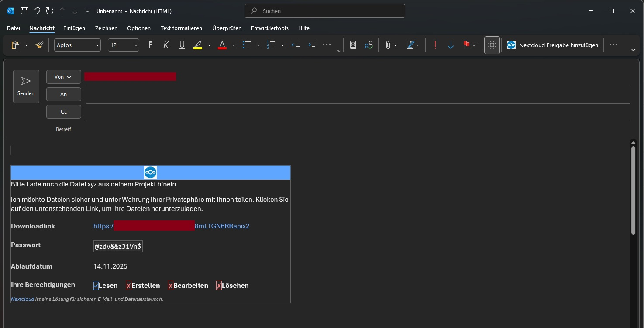Toggle the Lesen permission checkbox
644x328 pixels.
coord(96,286)
